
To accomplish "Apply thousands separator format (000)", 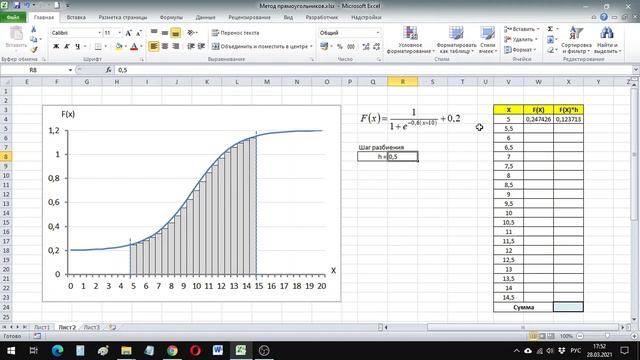I will click(x=351, y=47).
